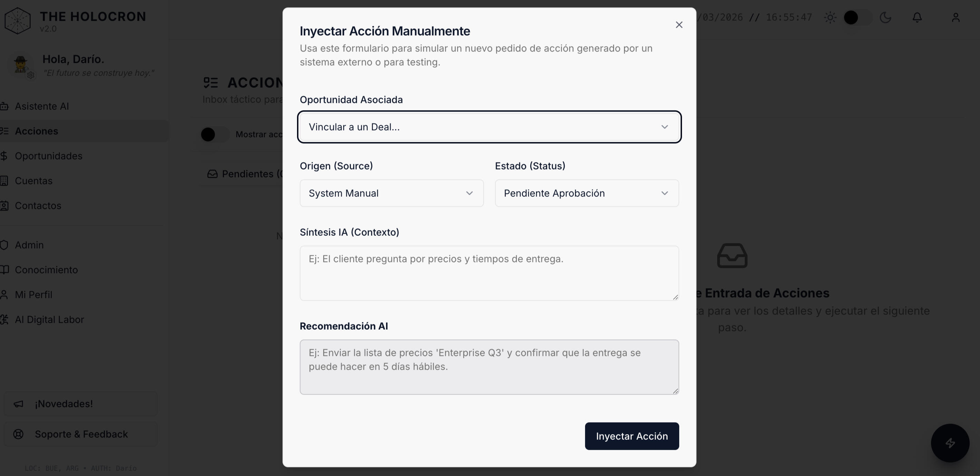Click the lifebuoy Soporte & Feedback icon

coord(18,434)
